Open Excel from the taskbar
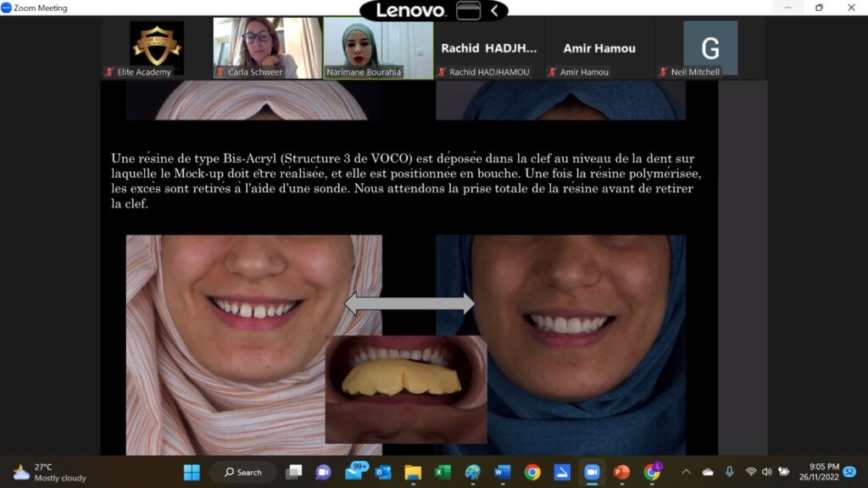The height and width of the screenshot is (488, 868). (x=442, y=472)
